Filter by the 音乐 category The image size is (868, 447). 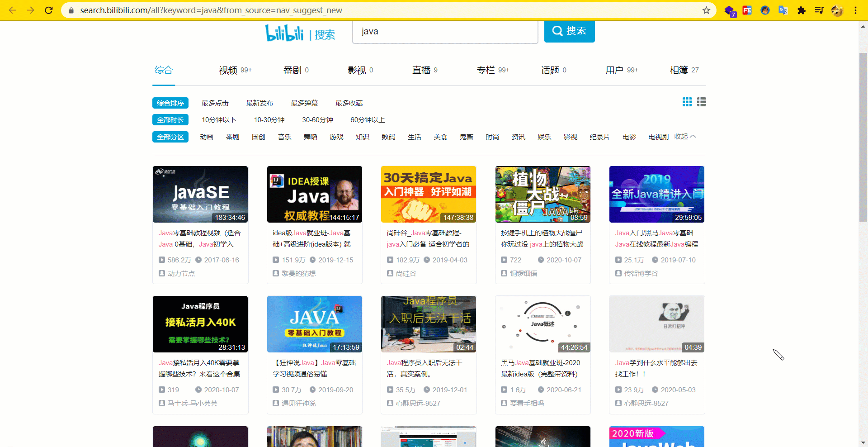[x=284, y=137]
